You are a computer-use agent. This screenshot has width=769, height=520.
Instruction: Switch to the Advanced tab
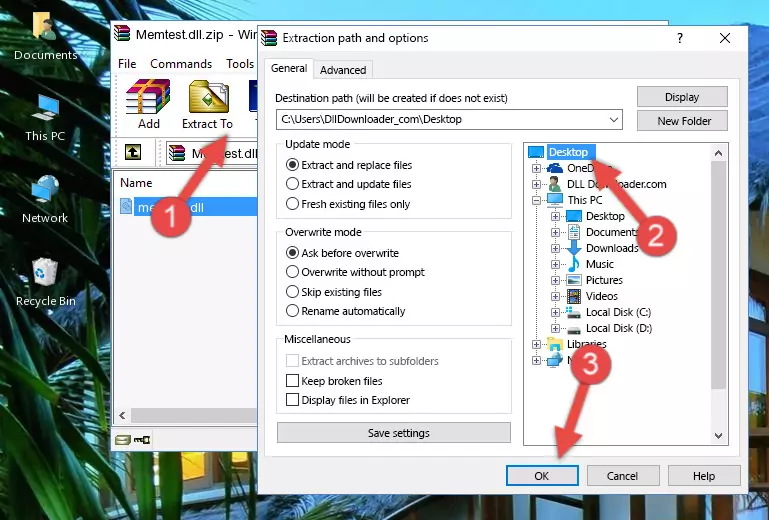[x=343, y=70]
